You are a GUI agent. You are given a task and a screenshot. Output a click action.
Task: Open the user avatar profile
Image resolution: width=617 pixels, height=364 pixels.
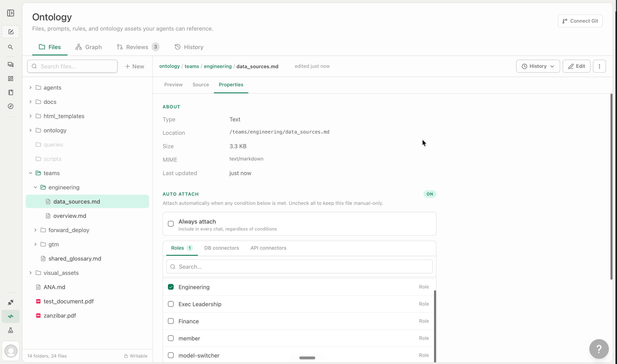click(11, 351)
